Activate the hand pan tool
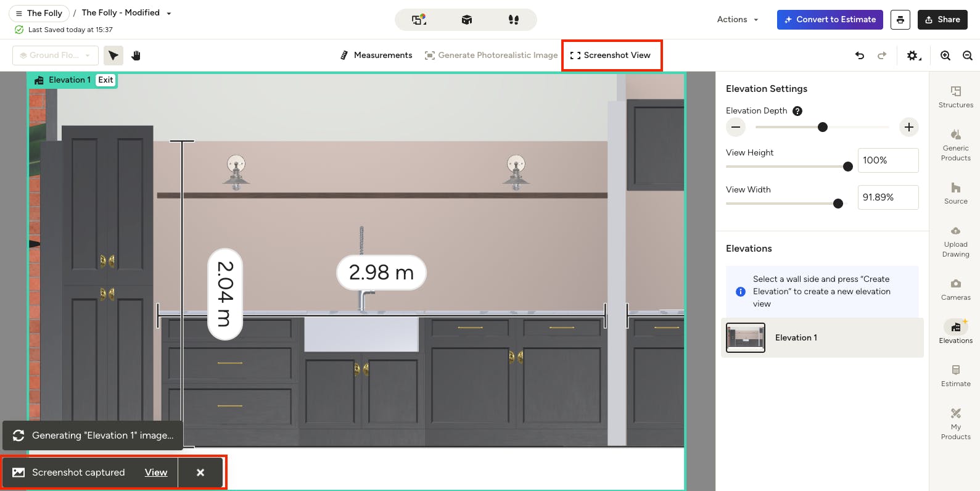Viewport: 980px width, 491px height. (136, 56)
